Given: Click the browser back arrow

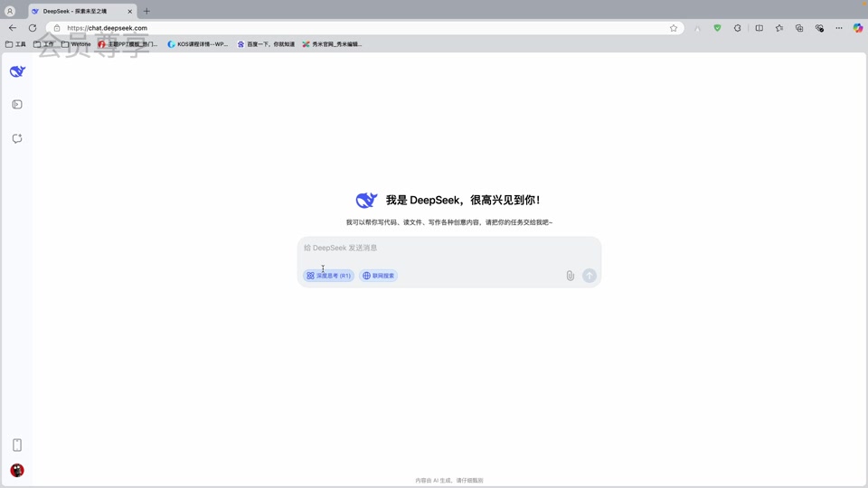Looking at the screenshot, I should [x=13, y=28].
